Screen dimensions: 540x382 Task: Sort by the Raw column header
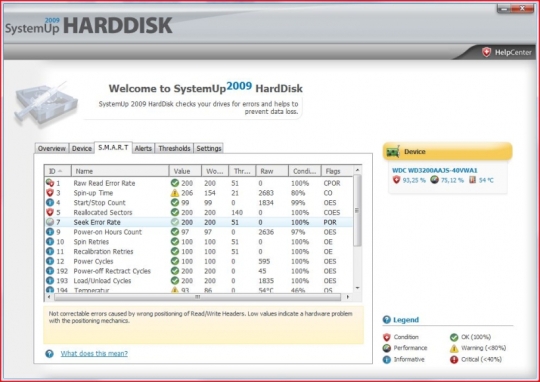point(272,171)
